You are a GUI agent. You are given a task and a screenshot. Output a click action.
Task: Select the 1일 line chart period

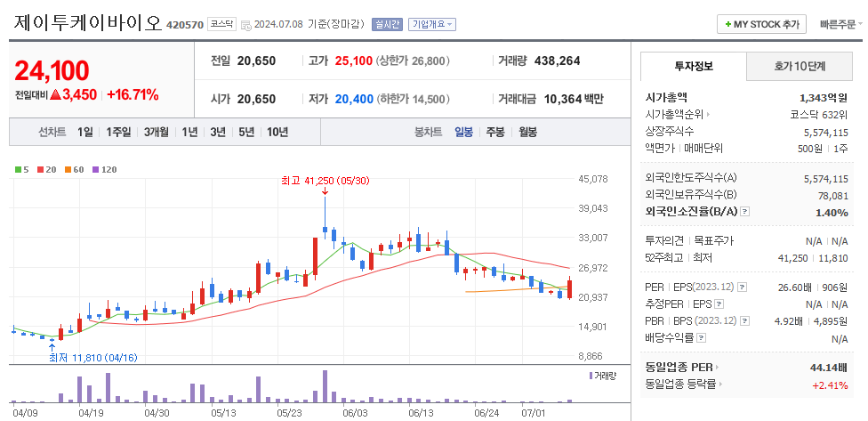(x=85, y=132)
